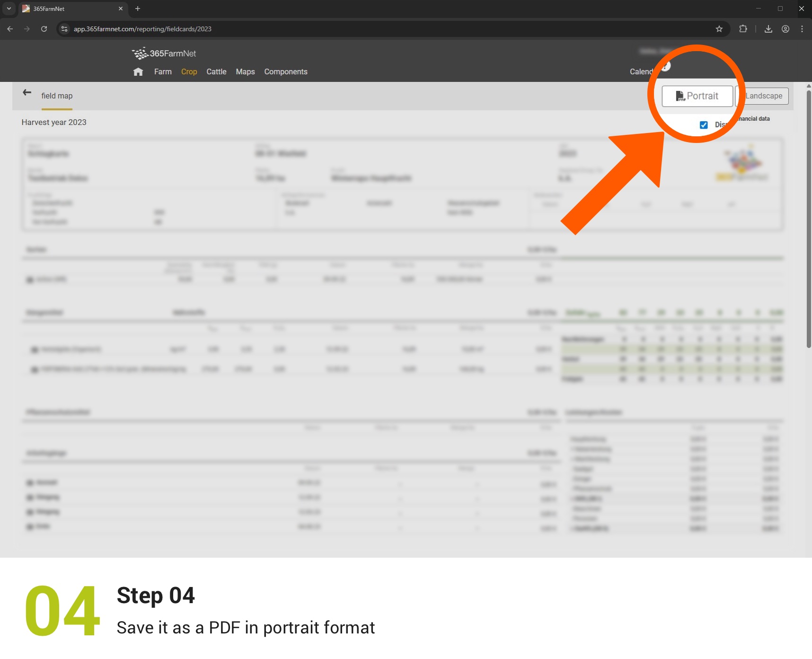Export PDF using the Landscape button
Viewport: 812px width, 659px height.
pos(764,96)
